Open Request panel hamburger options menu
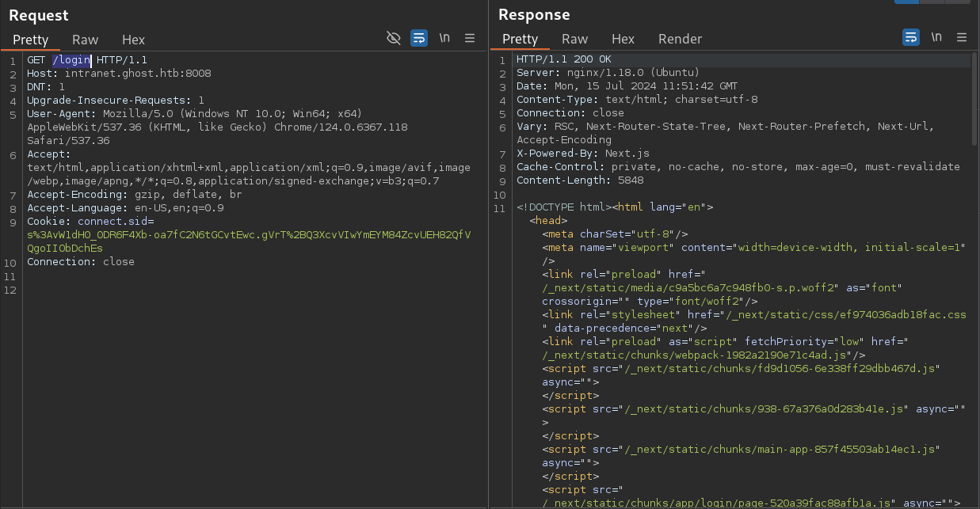 (470, 38)
